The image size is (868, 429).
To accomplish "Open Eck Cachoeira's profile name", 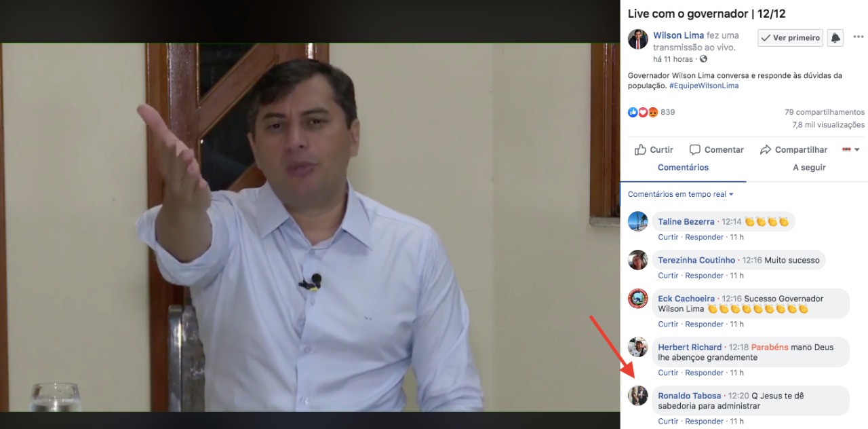I will tap(686, 299).
